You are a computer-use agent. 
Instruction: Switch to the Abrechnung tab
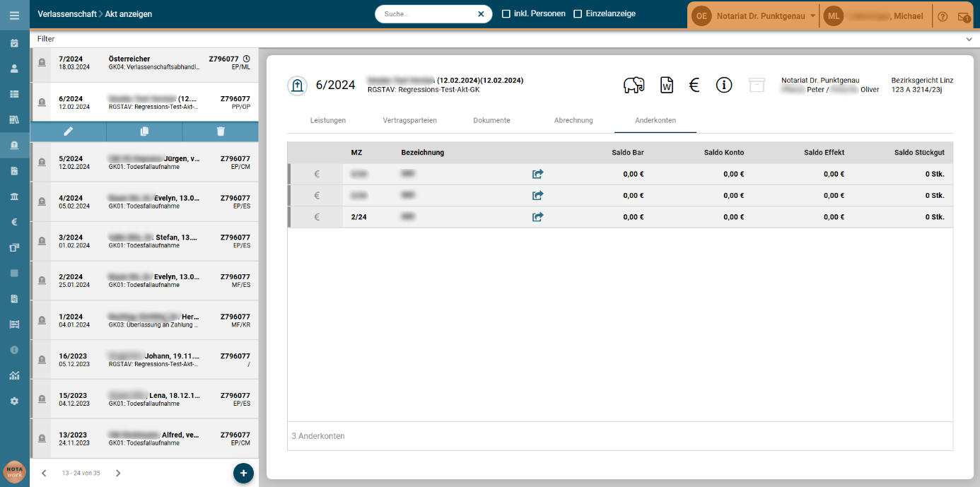(x=573, y=120)
